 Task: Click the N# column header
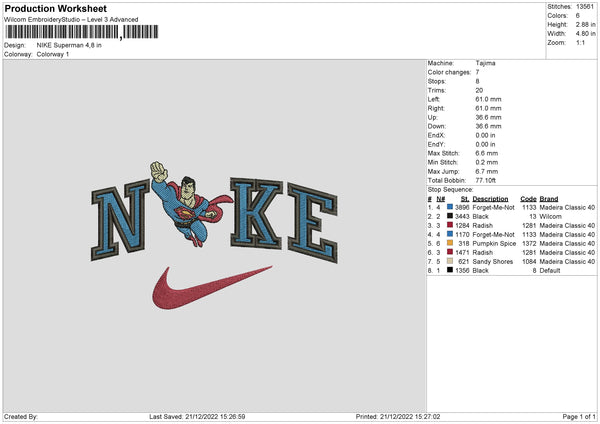(x=441, y=199)
